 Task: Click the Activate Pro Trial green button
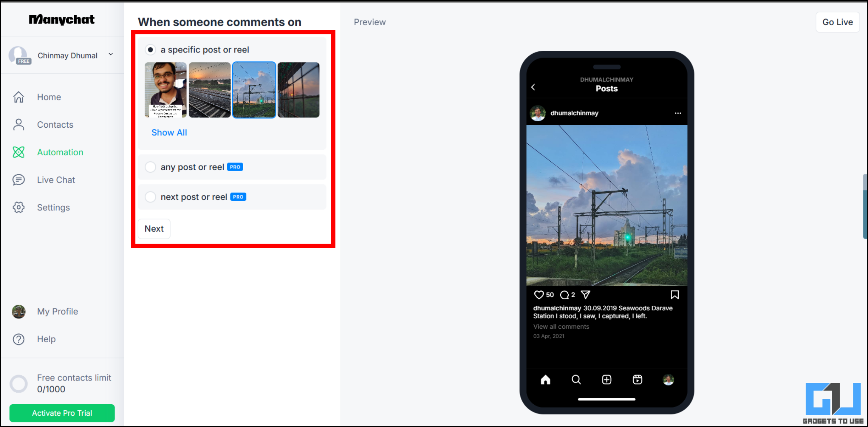62,412
